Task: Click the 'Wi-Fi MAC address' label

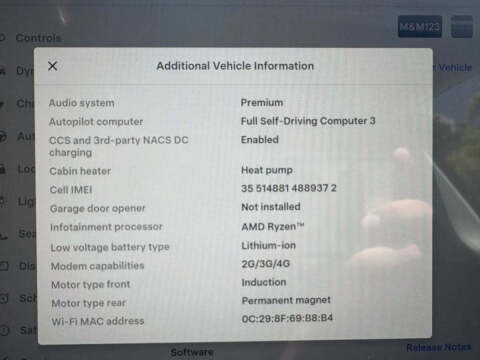Action: (x=98, y=321)
